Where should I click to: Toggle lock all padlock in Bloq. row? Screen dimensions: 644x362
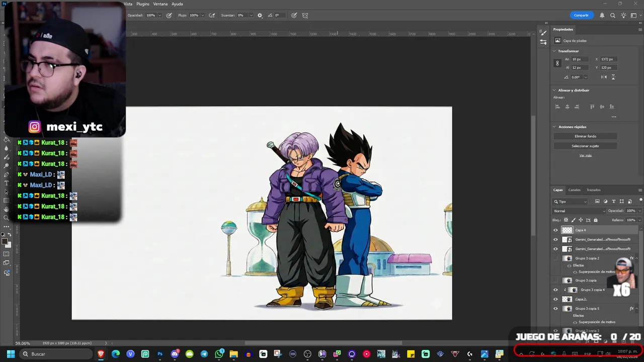point(596,220)
